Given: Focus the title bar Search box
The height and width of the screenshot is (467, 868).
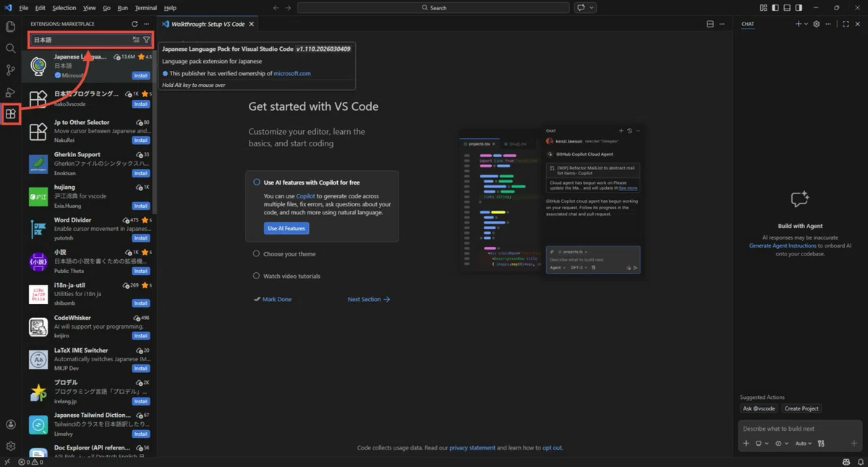Looking at the screenshot, I should tap(434, 8).
